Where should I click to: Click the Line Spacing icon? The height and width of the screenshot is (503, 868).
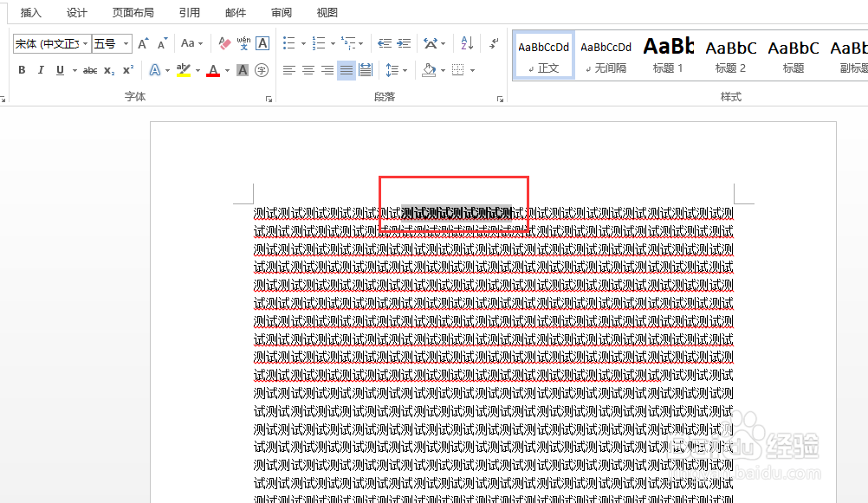[392, 70]
